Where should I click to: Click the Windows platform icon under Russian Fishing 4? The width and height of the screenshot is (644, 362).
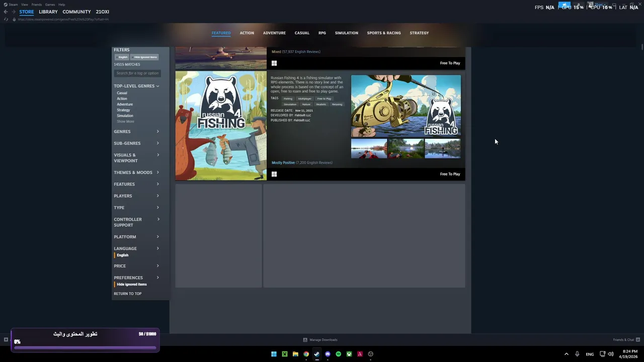[274, 174]
